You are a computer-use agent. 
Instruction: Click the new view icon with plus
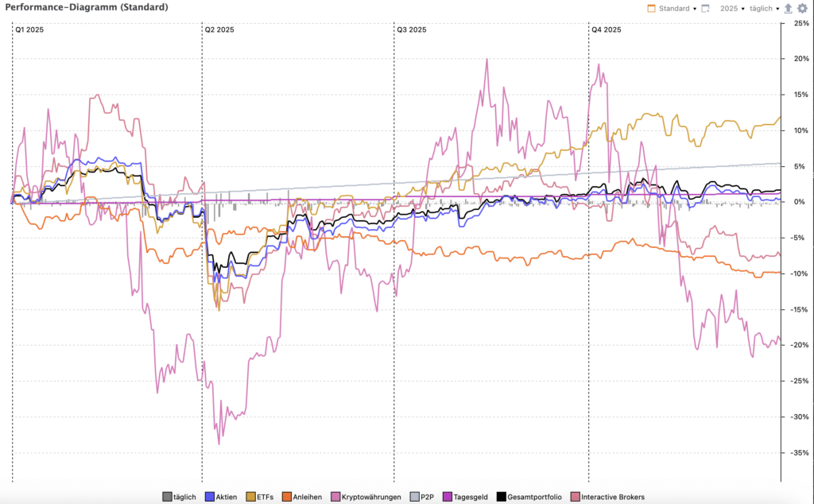click(x=705, y=8)
